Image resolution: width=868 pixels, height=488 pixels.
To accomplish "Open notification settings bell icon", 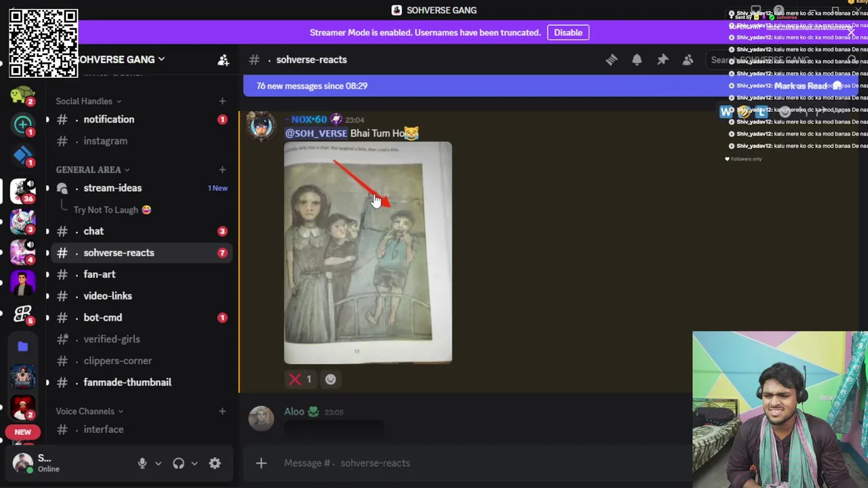I will (637, 60).
